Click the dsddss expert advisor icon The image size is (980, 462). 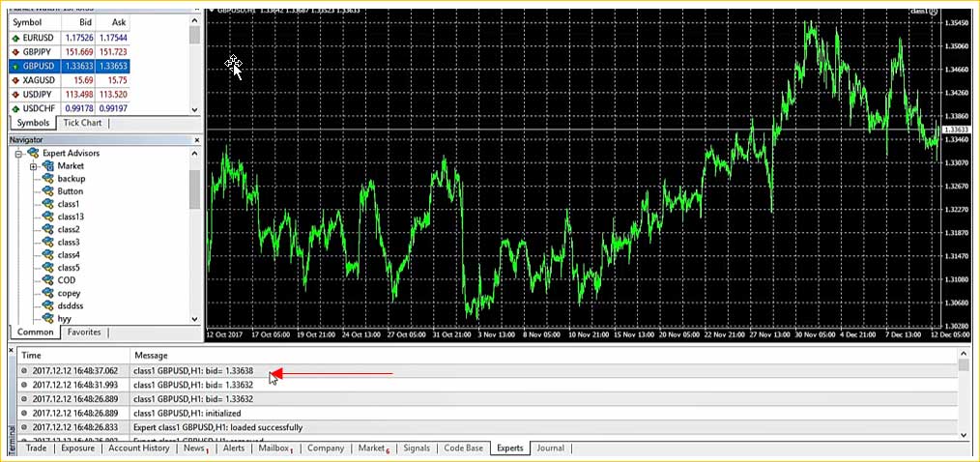(x=48, y=305)
